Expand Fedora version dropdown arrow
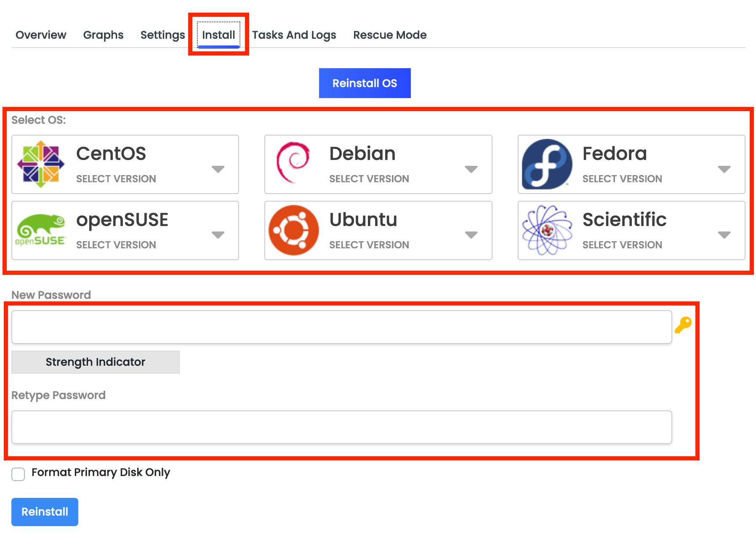 724,169
